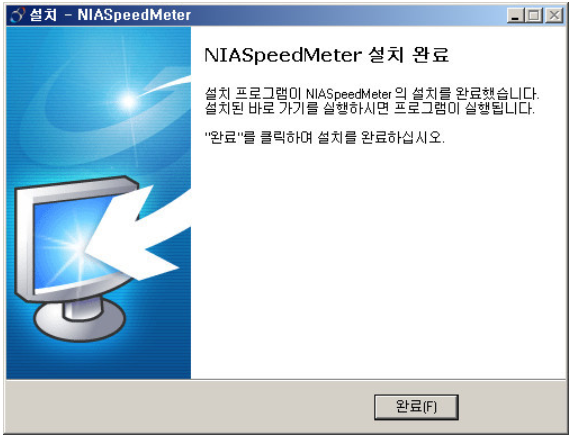The height and width of the screenshot is (436, 570).
Task: Click the line starting '설치된 바로 가기를'
Action: 370,109
